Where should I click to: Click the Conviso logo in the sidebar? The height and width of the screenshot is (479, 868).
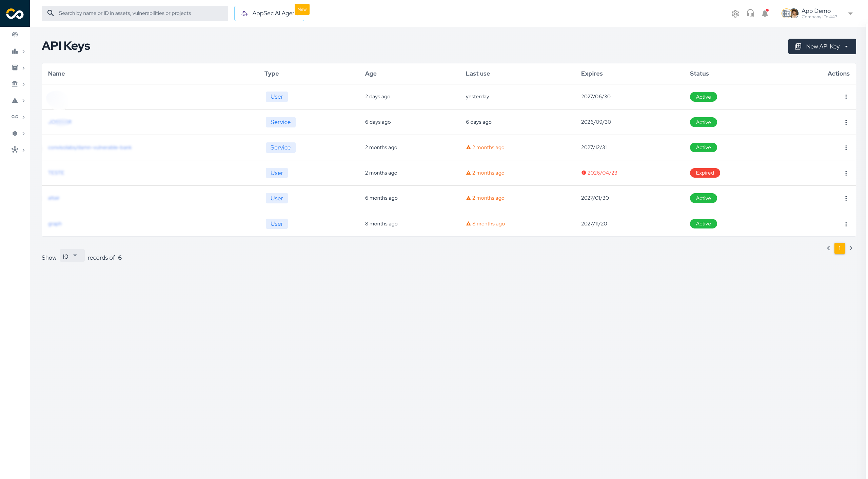[x=15, y=14]
